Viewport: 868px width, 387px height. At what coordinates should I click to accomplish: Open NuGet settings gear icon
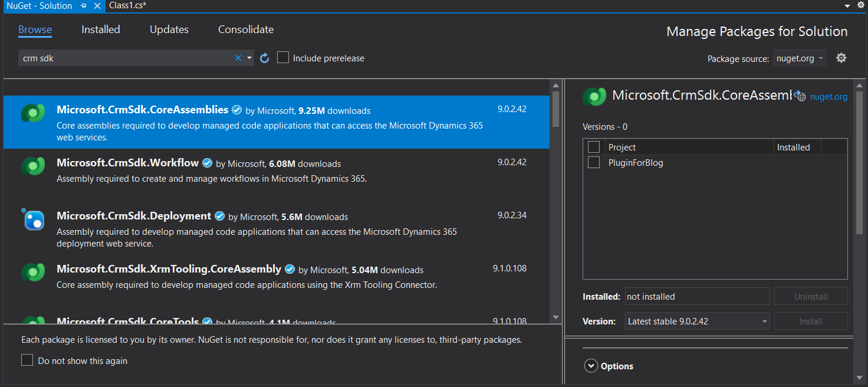[841, 58]
